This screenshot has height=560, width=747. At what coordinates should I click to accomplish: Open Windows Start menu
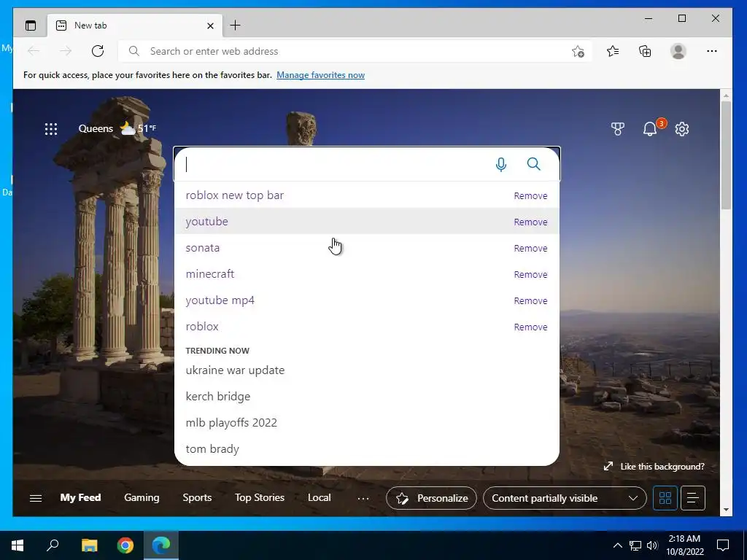[x=18, y=545]
